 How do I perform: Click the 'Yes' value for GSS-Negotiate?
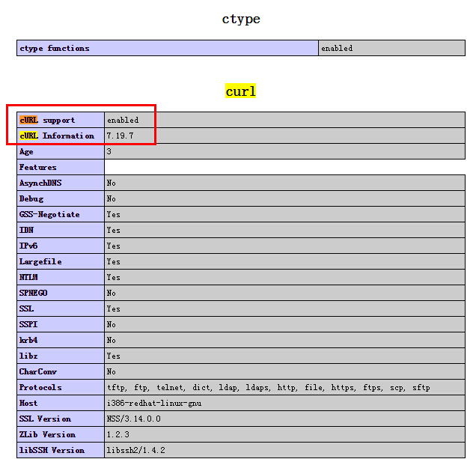[x=113, y=214]
